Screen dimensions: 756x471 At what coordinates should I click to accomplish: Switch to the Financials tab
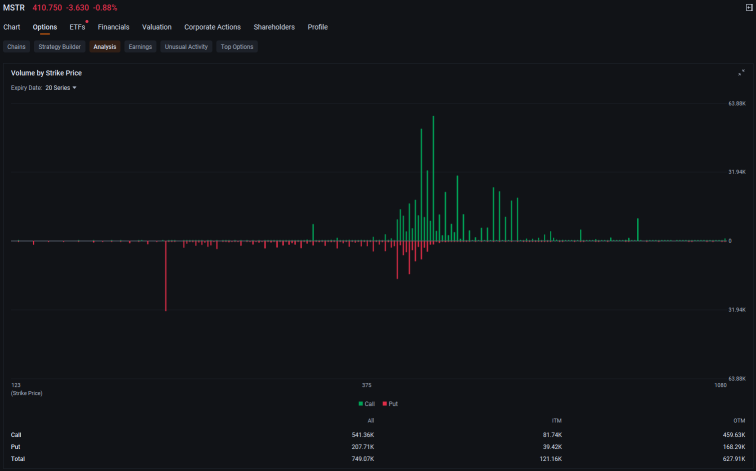point(113,27)
